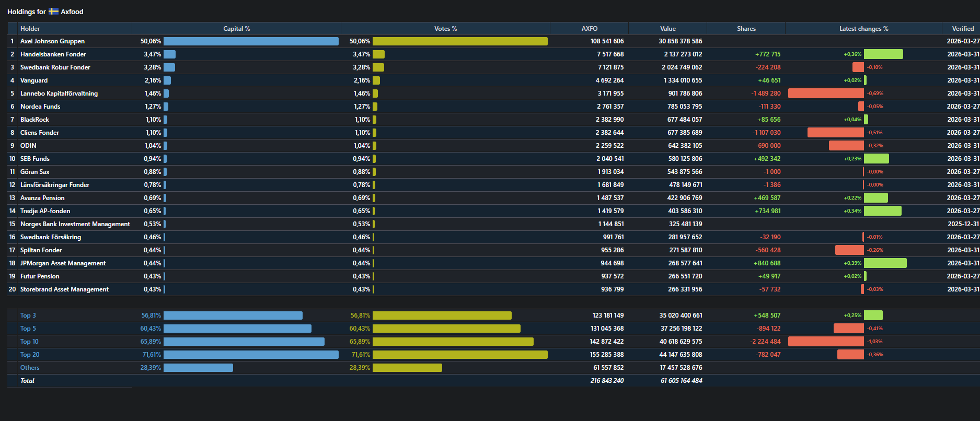Open the Spiltan Fonder holder
980x421 pixels.
pos(41,250)
